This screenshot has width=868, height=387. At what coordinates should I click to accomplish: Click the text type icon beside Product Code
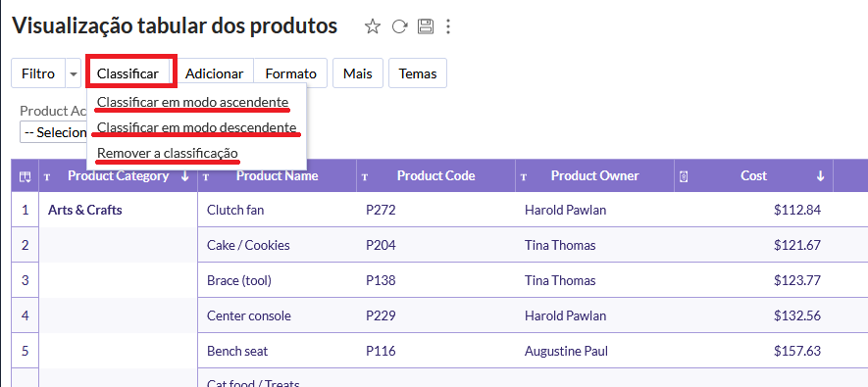(x=364, y=177)
